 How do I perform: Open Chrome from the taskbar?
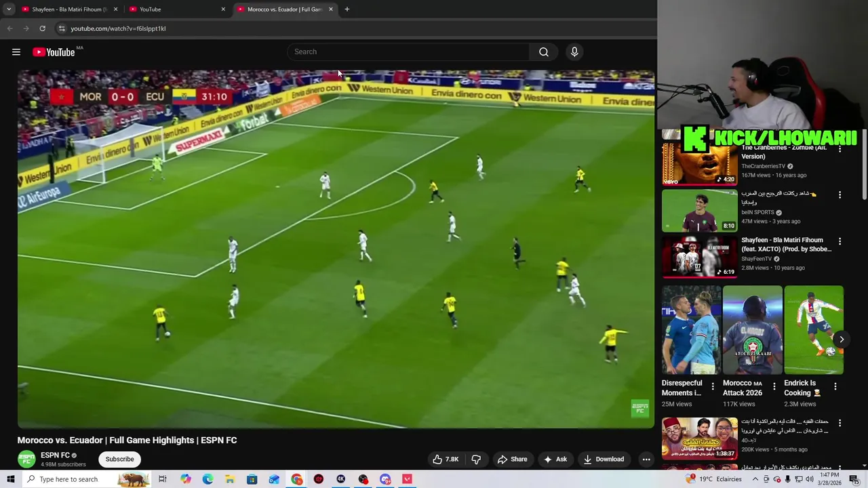click(x=296, y=479)
